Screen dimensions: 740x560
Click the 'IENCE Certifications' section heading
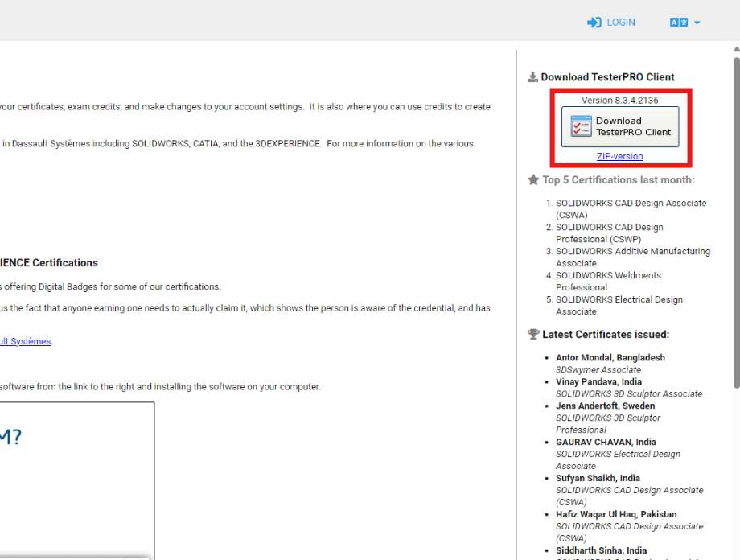click(x=49, y=263)
